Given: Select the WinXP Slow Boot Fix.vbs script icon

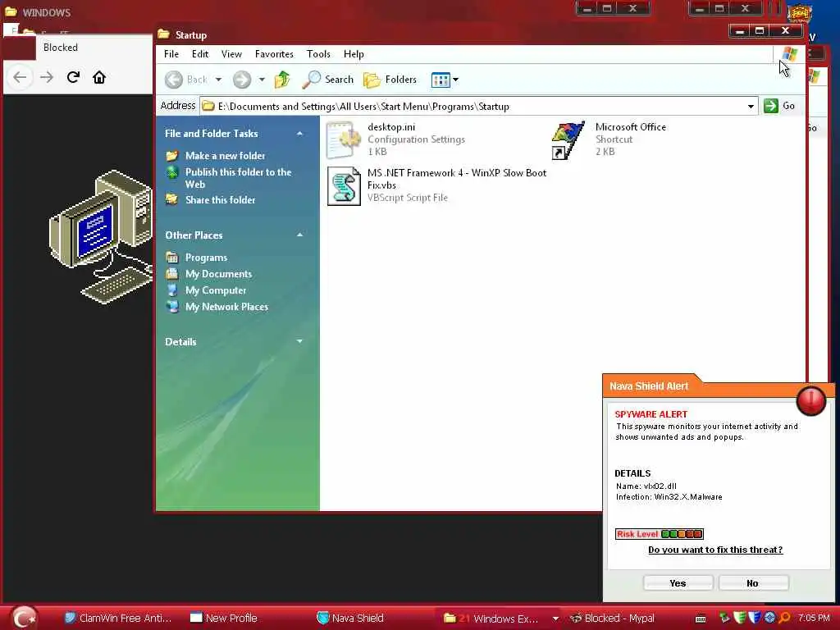Looking at the screenshot, I should (x=344, y=186).
